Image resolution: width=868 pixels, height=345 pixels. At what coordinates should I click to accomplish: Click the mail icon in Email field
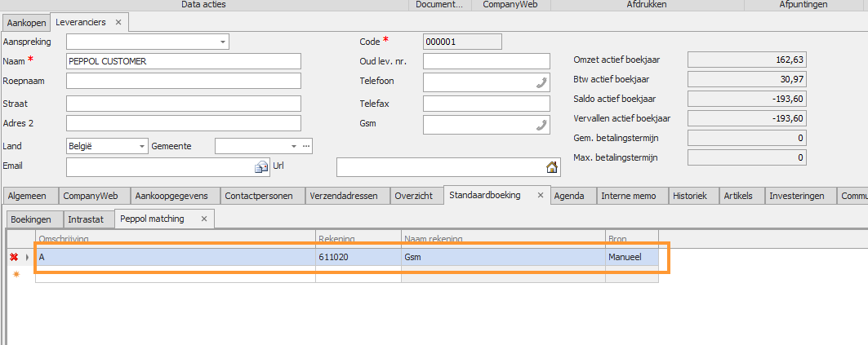click(x=261, y=167)
